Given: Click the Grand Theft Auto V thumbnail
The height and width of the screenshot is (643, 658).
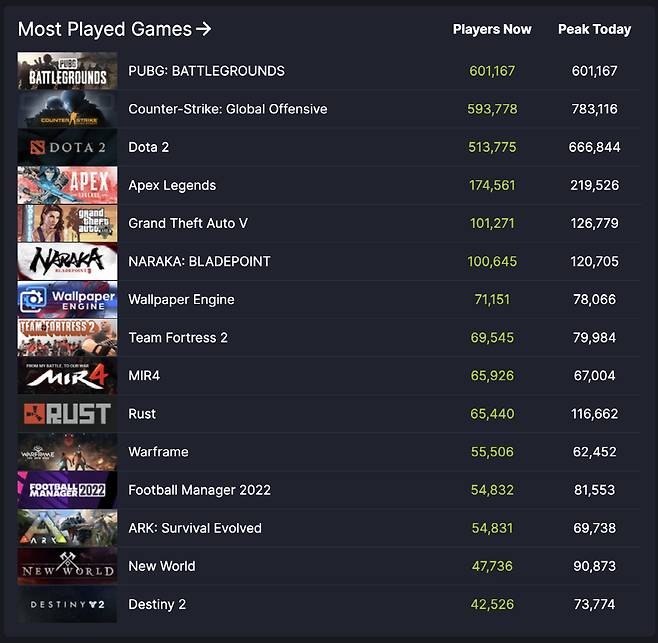Looking at the screenshot, I should coord(67,223).
